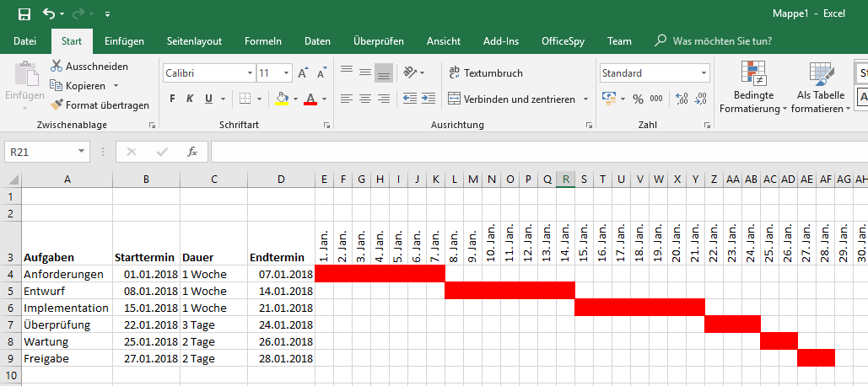Open the Calibri font name dropdown

(x=248, y=73)
